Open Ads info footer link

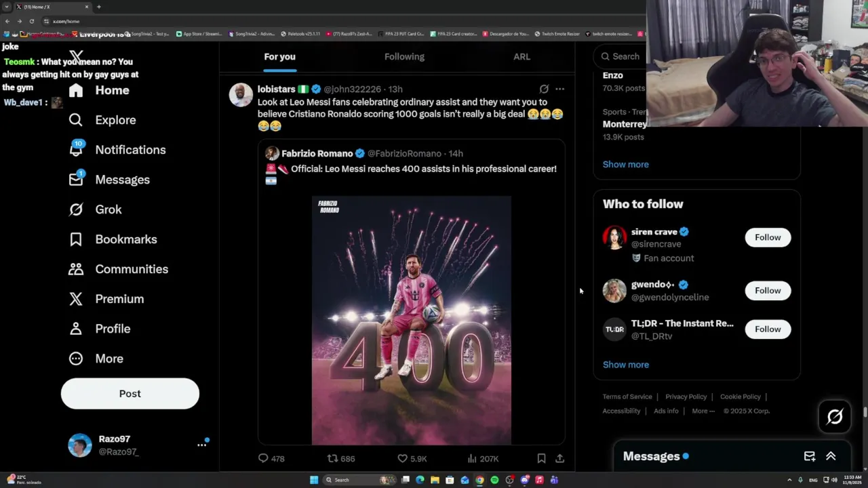(666, 411)
